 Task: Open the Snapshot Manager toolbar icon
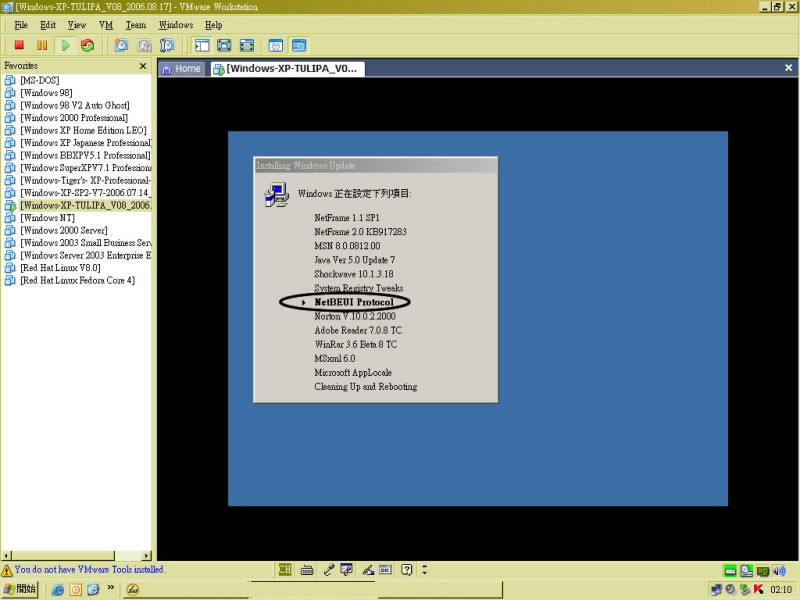click(167, 45)
